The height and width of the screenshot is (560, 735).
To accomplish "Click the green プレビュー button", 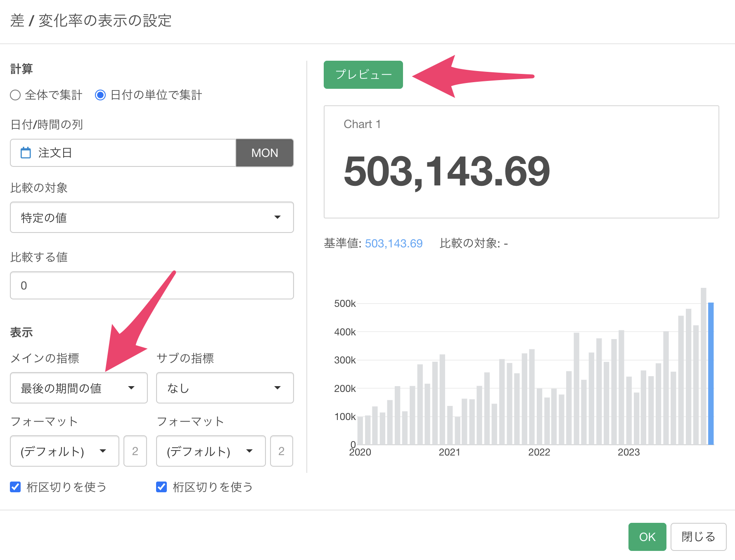I will pos(363,75).
